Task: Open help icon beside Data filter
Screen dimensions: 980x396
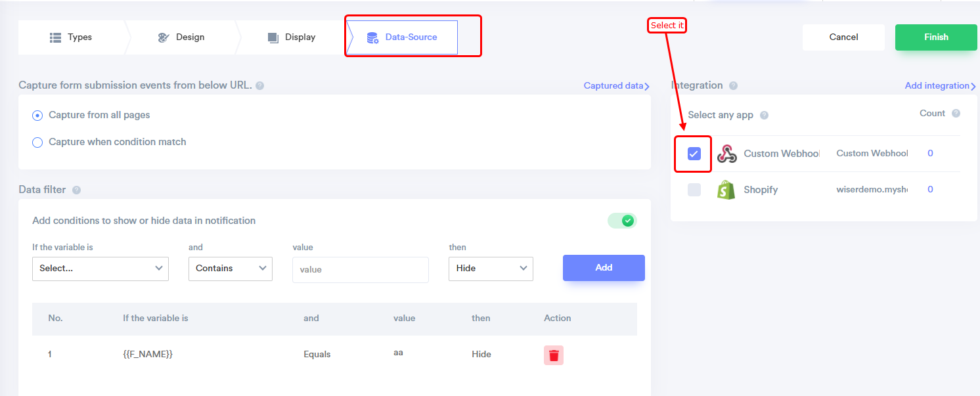Action: (76, 190)
